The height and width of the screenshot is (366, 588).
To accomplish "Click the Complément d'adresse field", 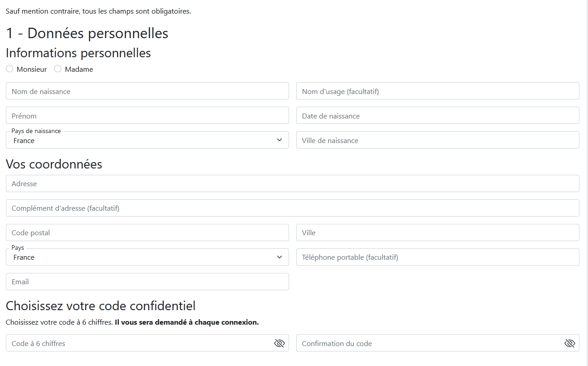I will tap(293, 208).
